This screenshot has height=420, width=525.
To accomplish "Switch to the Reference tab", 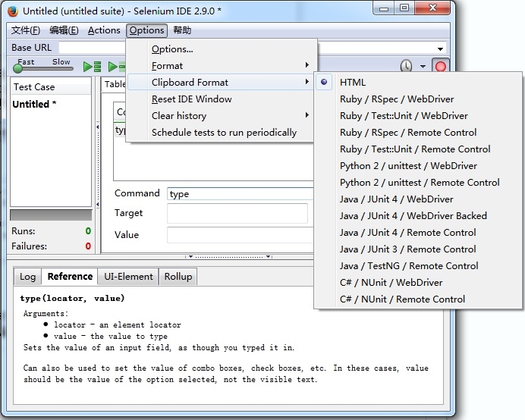I will [70, 277].
